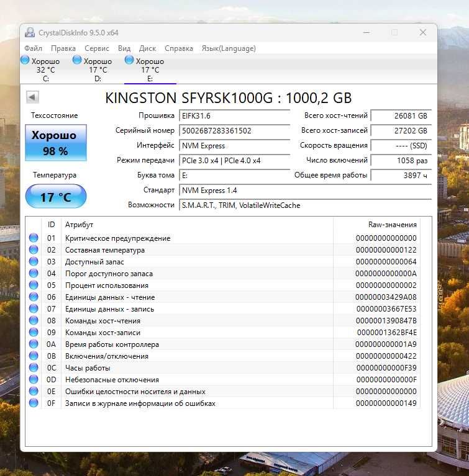Click the Возможности field with S.M.A.R.T., TRIM
The height and width of the screenshot is (476, 469).
point(305,205)
